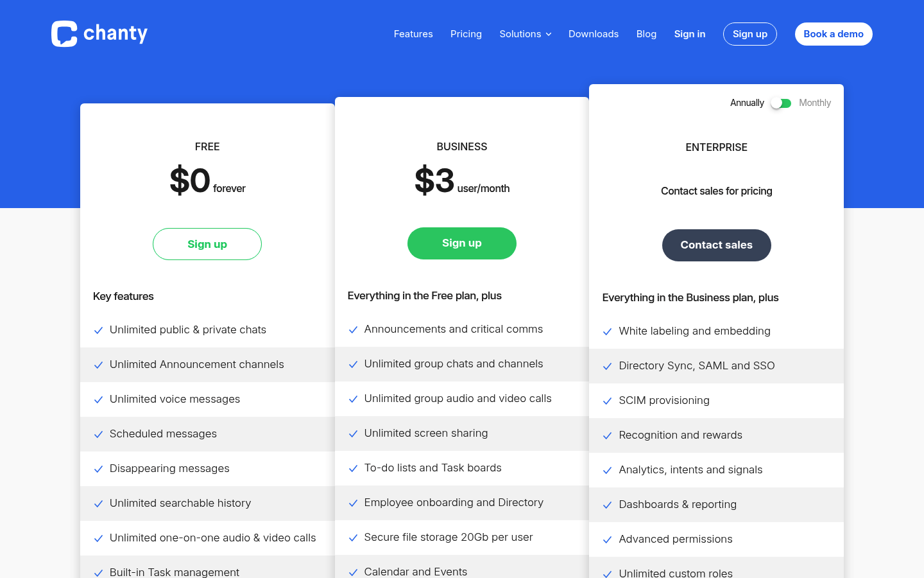This screenshot has width=924, height=578.
Task: Open the Blog menu item
Action: [x=646, y=34]
